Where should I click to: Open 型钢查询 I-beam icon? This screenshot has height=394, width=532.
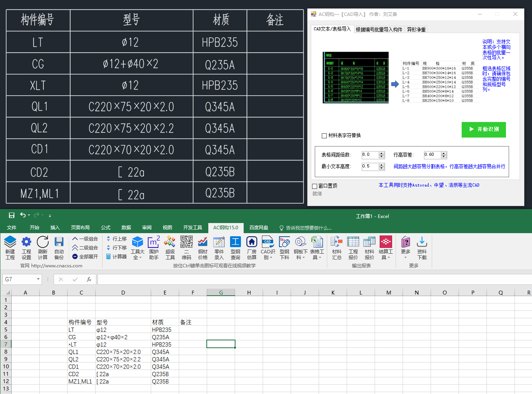pyautogui.click(x=235, y=242)
